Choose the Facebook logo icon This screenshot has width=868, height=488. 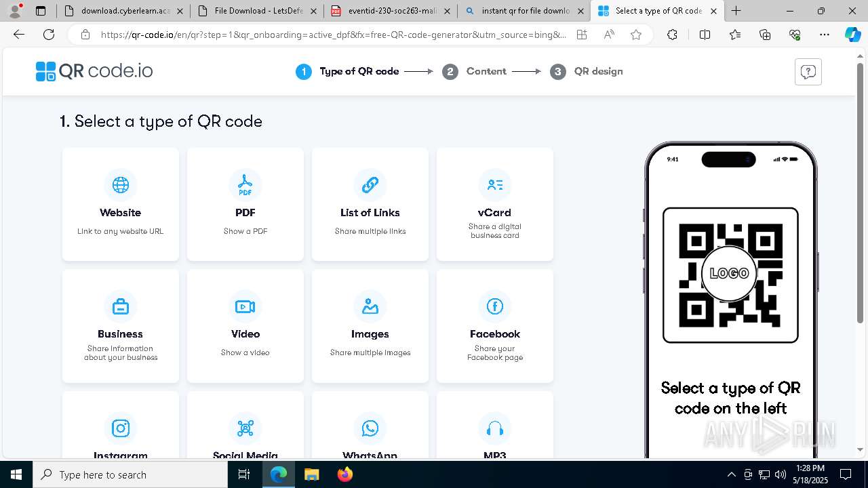coord(495,306)
